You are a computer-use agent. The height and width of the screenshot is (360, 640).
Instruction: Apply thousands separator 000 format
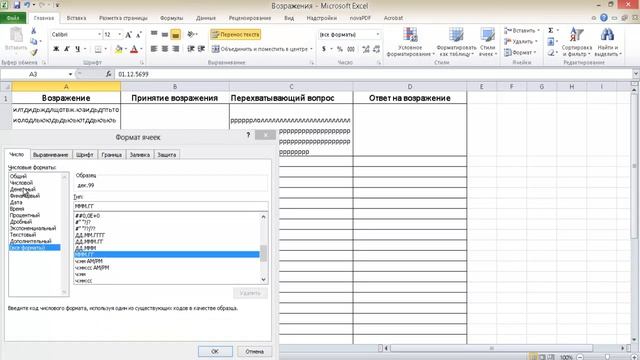(351, 49)
